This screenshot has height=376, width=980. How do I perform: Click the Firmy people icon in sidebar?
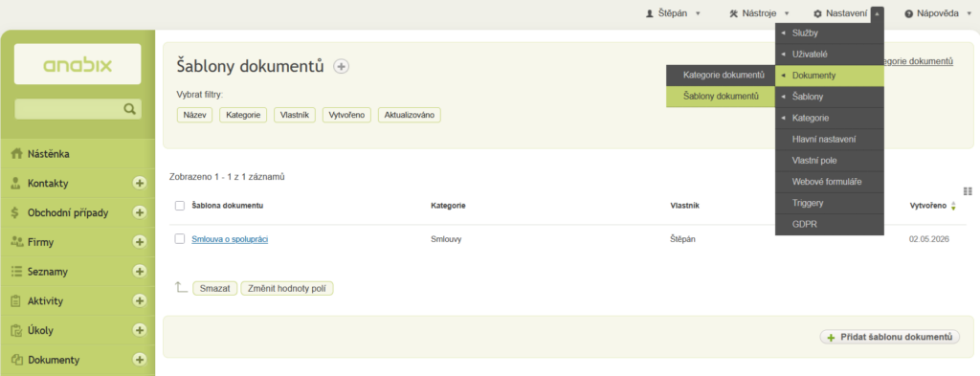17,242
